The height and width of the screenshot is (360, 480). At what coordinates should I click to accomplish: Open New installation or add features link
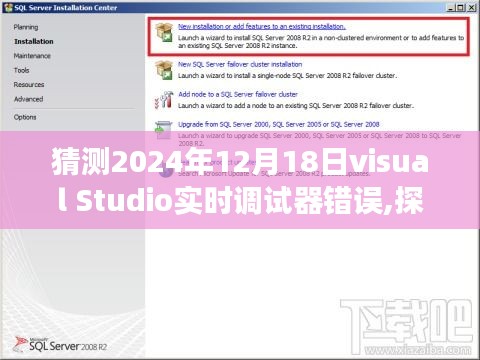(262, 26)
